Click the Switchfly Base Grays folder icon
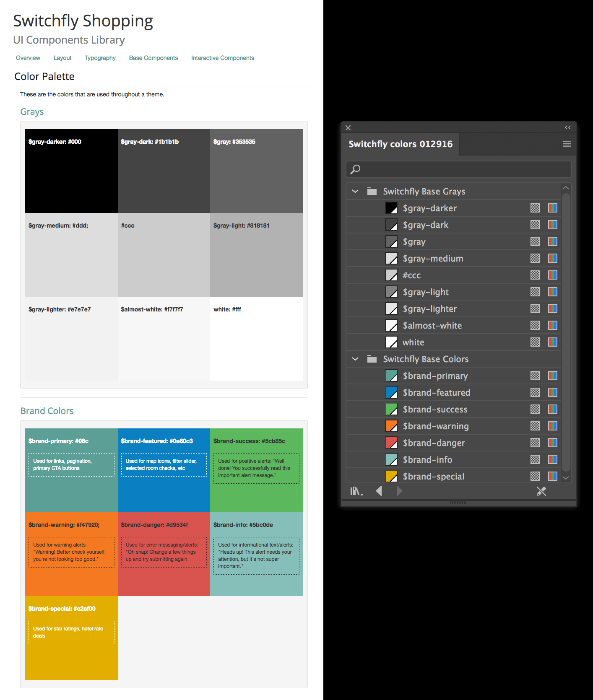Viewport: 593px width, 700px height. coord(372,191)
